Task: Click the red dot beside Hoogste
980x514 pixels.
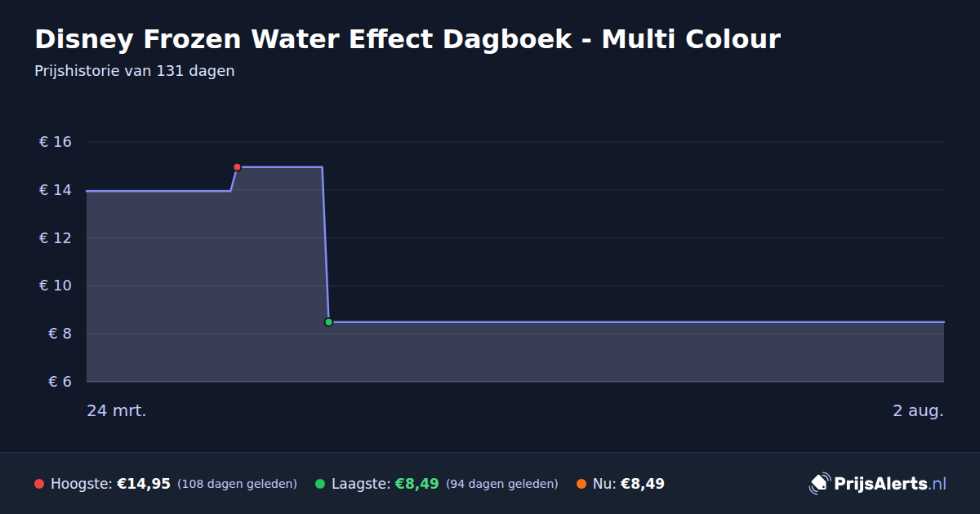Action: 39,484
